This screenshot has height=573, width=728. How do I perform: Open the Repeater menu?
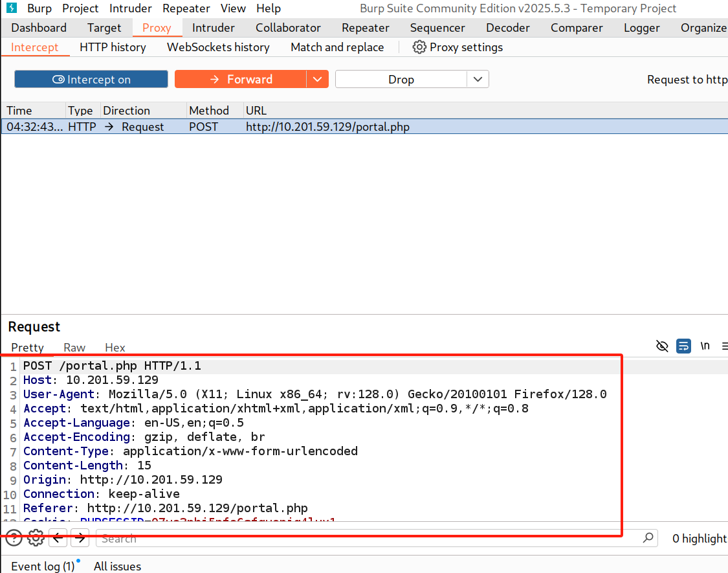coord(186,8)
